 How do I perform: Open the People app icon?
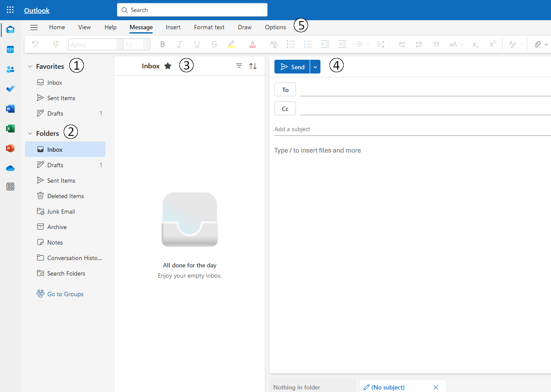click(x=10, y=69)
